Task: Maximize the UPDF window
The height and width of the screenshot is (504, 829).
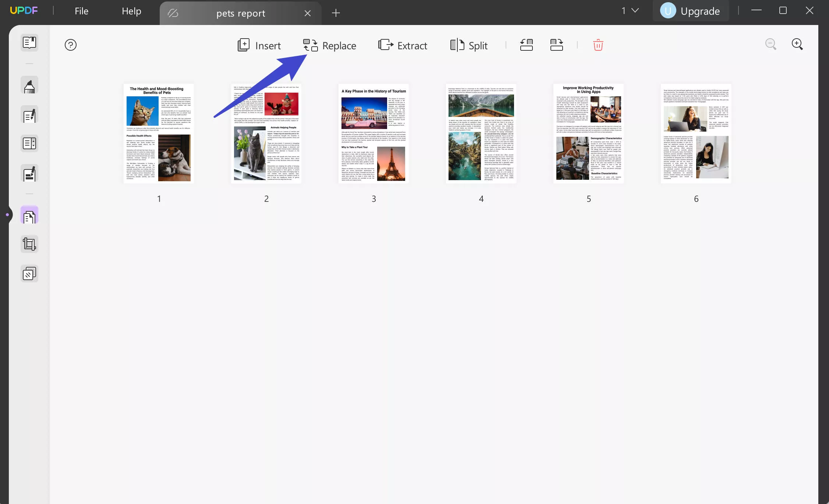Action: [783, 10]
